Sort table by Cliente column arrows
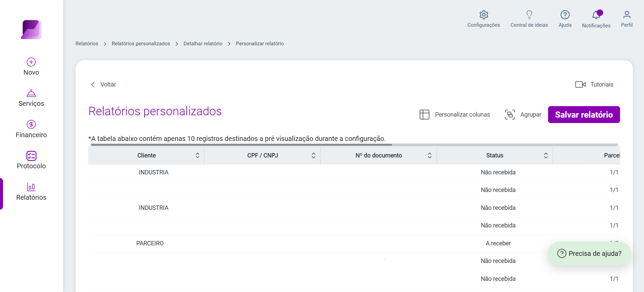 click(x=198, y=155)
